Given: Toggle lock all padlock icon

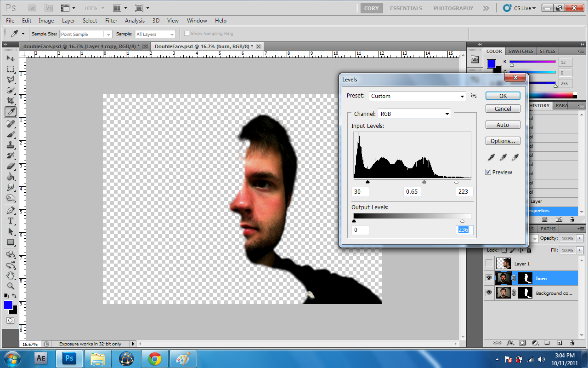Looking at the screenshot, I should [x=529, y=250].
